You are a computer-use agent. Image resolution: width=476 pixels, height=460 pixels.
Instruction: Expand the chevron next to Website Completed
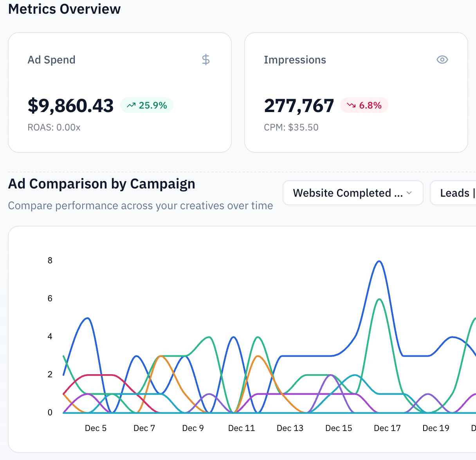(x=409, y=193)
